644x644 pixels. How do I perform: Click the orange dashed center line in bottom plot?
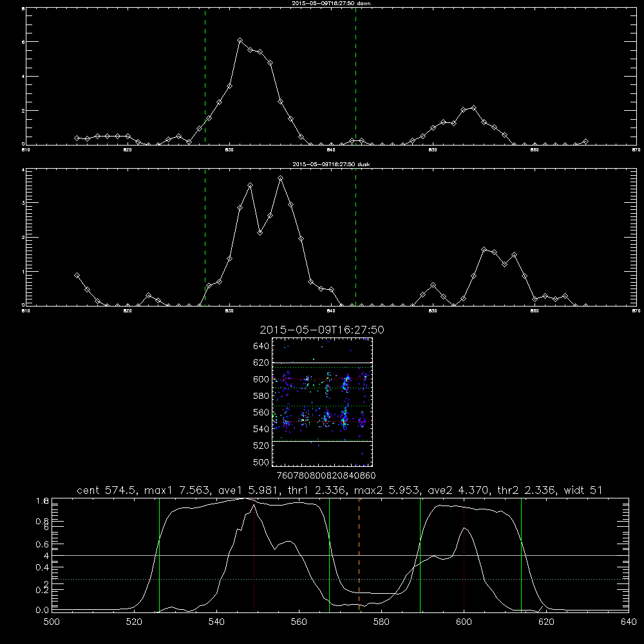(x=359, y=554)
